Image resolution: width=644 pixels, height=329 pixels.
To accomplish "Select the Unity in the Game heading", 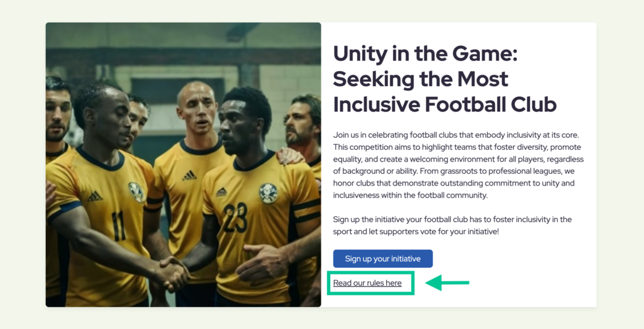I will pyautogui.click(x=445, y=79).
